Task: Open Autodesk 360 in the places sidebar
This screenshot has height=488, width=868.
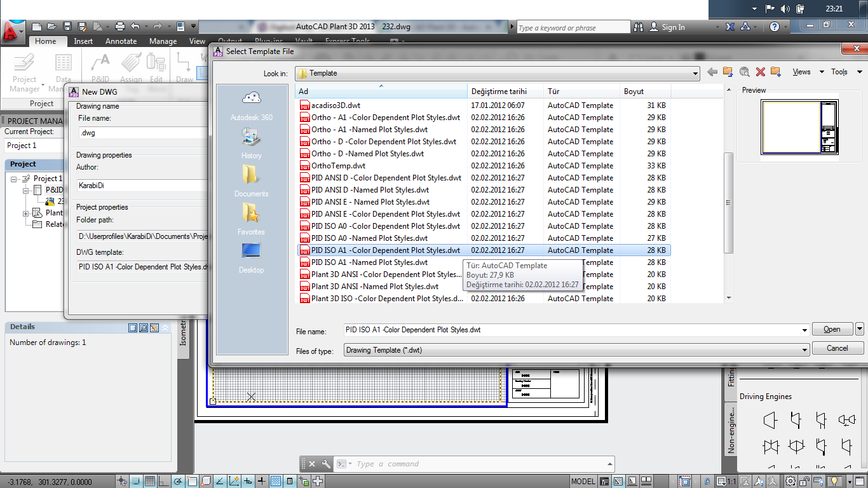Action: [x=252, y=105]
